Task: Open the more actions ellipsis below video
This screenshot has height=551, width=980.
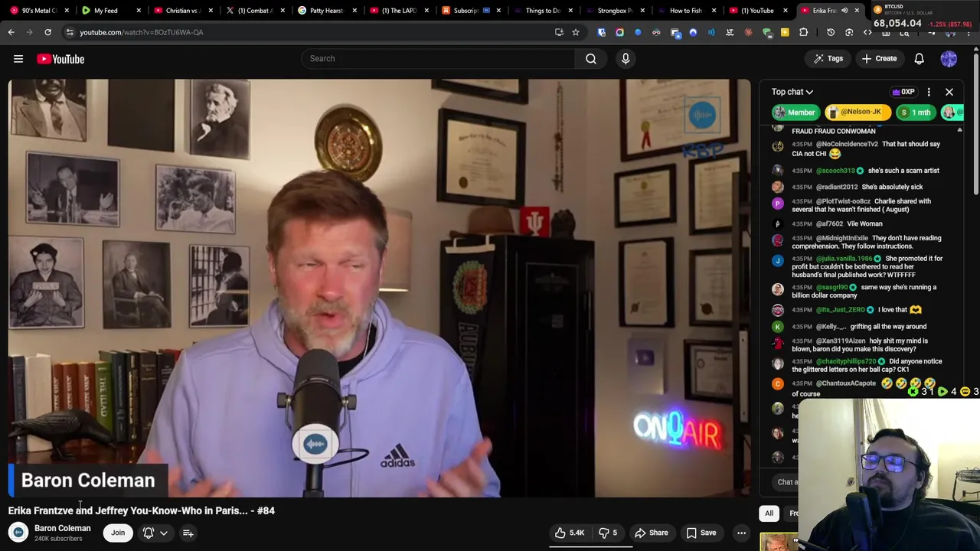Action: pyautogui.click(x=741, y=533)
